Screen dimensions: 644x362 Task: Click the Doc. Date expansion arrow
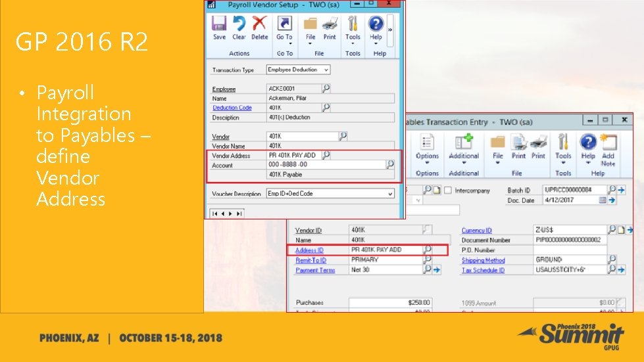612,200
